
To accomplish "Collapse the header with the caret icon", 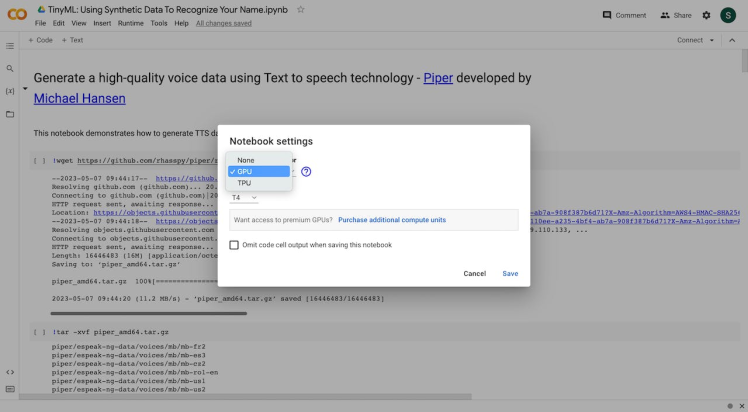I will 732,41.
